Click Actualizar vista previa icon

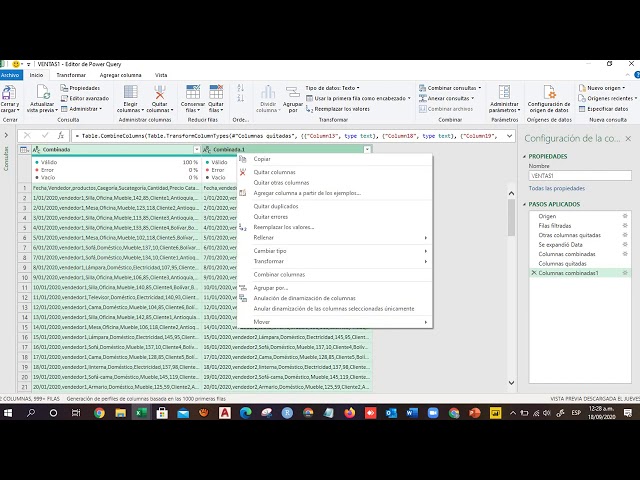[x=42, y=93]
